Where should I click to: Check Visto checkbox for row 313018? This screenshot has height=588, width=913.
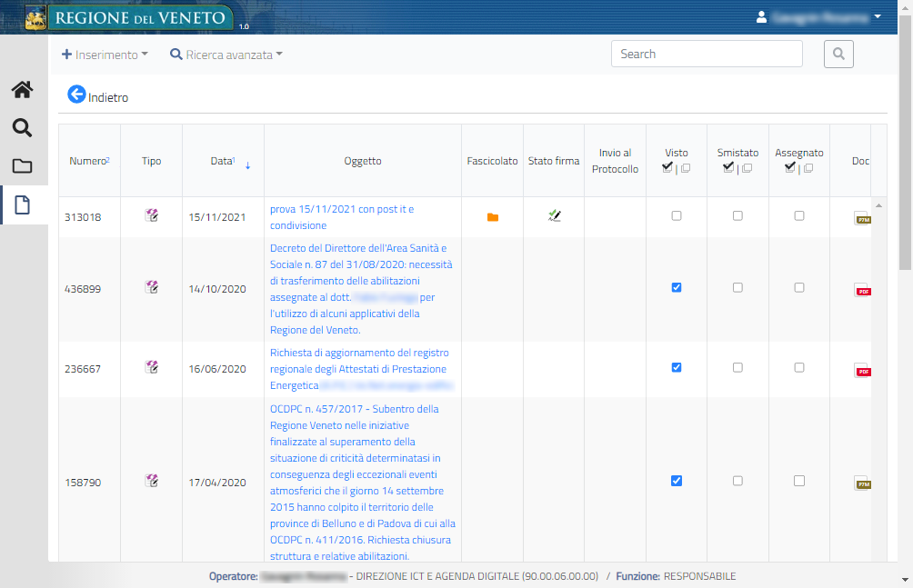676,215
